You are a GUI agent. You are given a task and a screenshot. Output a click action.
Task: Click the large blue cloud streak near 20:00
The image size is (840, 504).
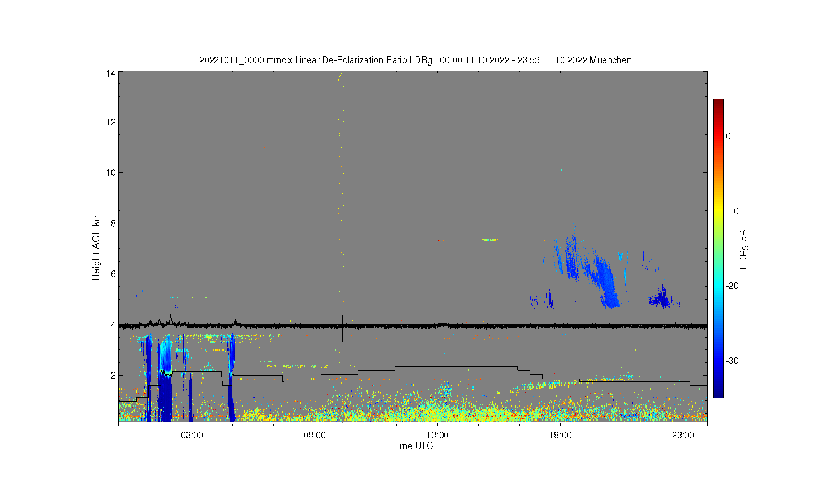tap(606, 282)
